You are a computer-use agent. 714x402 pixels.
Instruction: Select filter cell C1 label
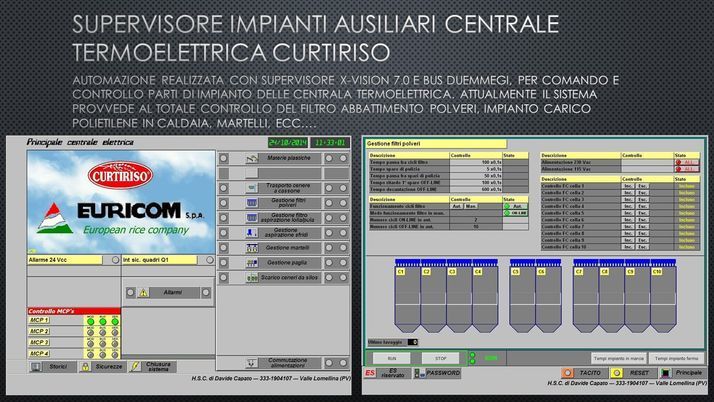click(x=401, y=271)
